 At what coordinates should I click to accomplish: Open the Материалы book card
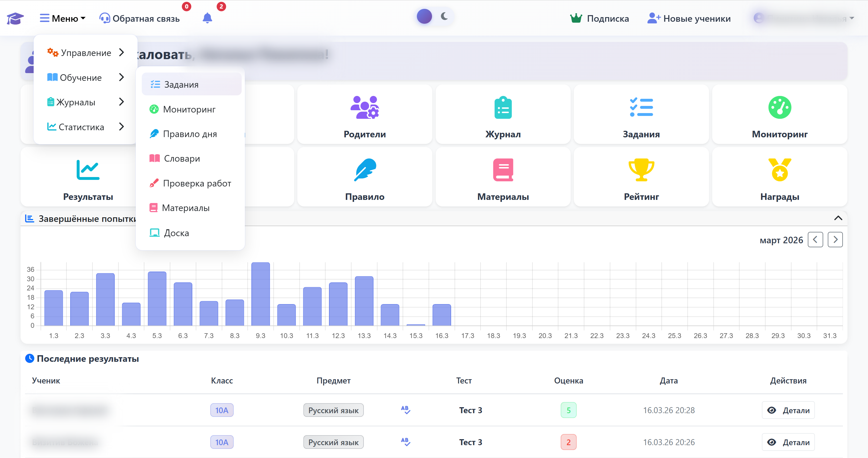point(503,177)
